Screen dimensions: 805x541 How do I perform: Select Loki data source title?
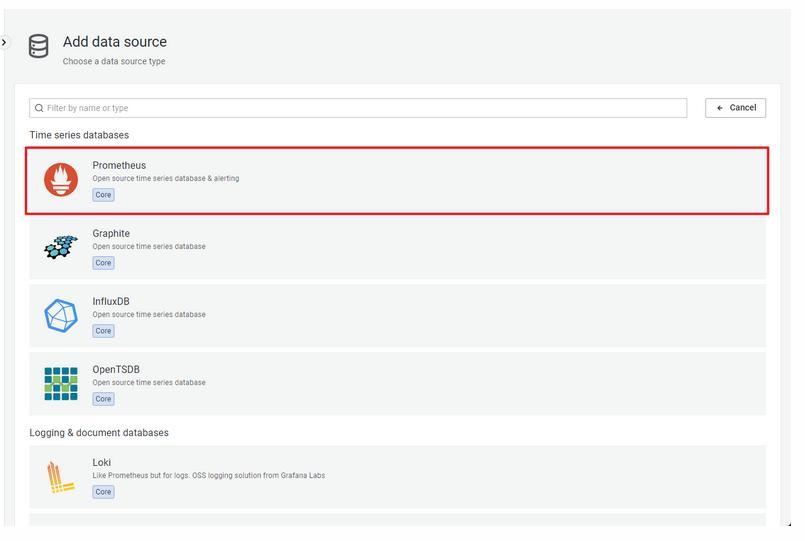coord(102,462)
